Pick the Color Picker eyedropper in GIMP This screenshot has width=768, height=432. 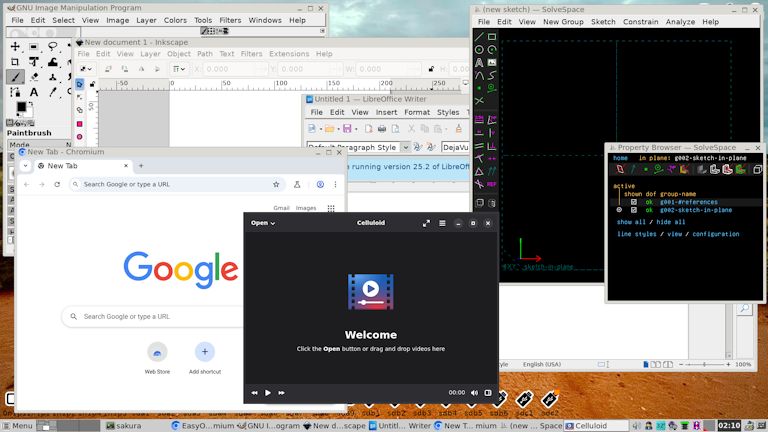pos(52,92)
